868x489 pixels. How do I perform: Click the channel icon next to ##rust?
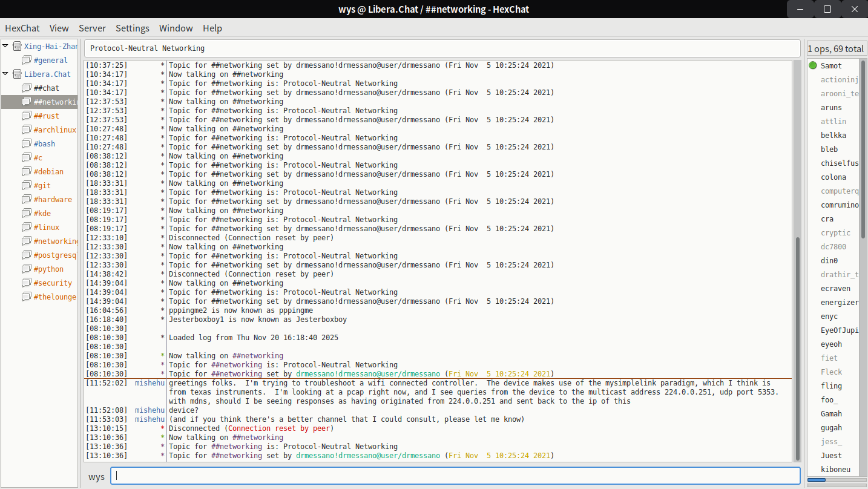tap(27, 116)
